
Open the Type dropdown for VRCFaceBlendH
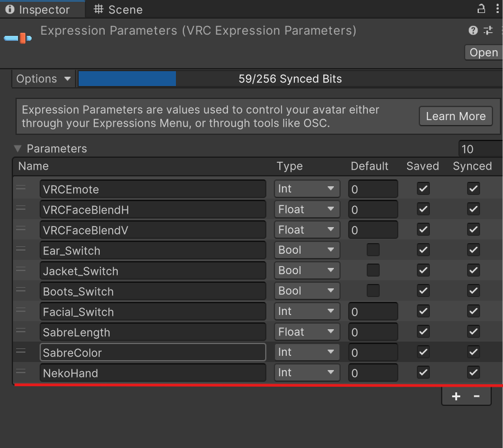307,209
